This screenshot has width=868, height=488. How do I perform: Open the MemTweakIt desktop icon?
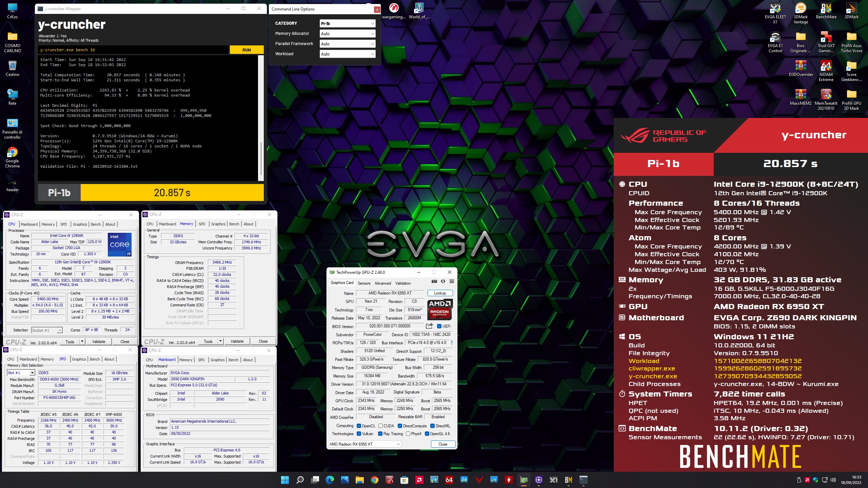tap(826, 100)
